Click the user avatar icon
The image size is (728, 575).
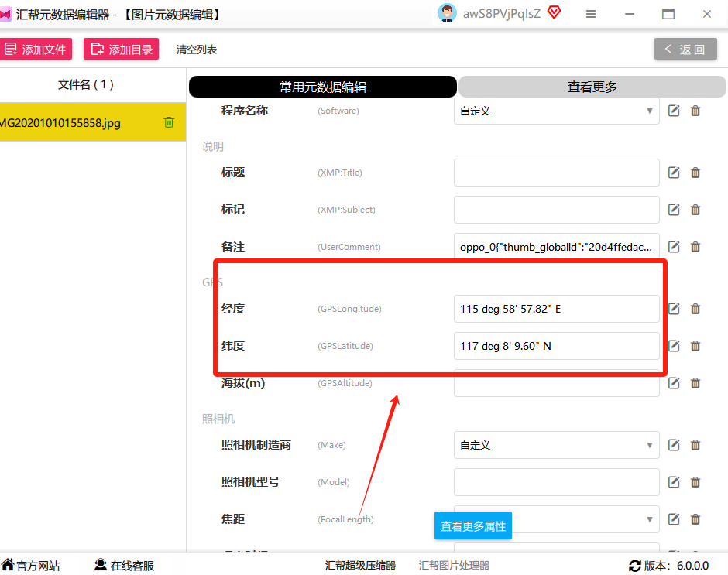click(x=447, y=13)
